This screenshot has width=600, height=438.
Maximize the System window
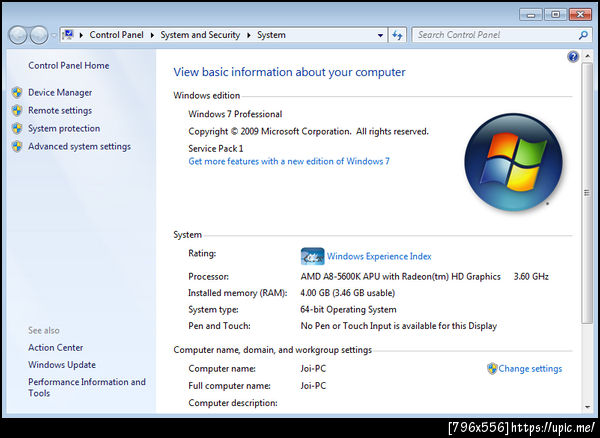556,15
